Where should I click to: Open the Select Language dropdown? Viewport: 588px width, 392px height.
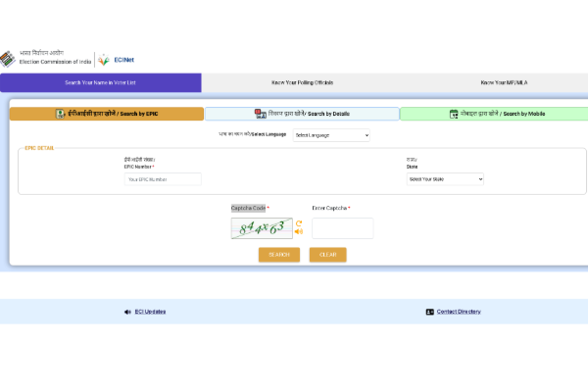[x=330, y=134]
